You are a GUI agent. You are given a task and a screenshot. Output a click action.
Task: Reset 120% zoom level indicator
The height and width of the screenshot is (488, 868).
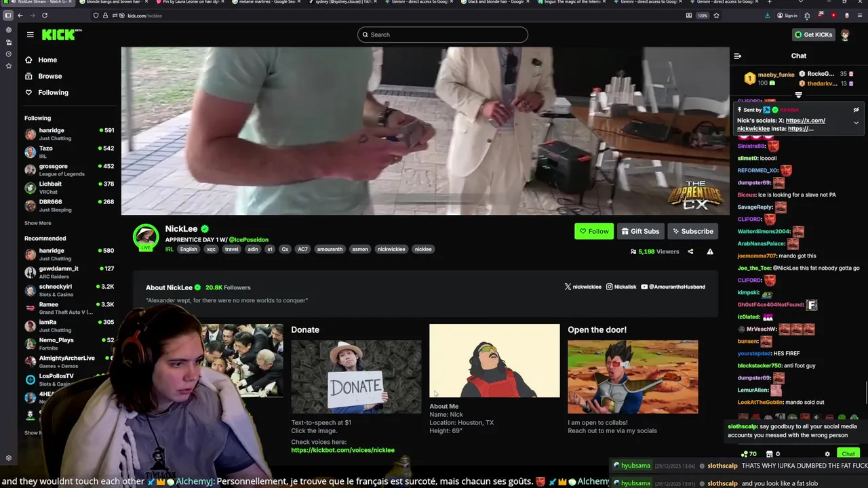click(x=703, y=15)
